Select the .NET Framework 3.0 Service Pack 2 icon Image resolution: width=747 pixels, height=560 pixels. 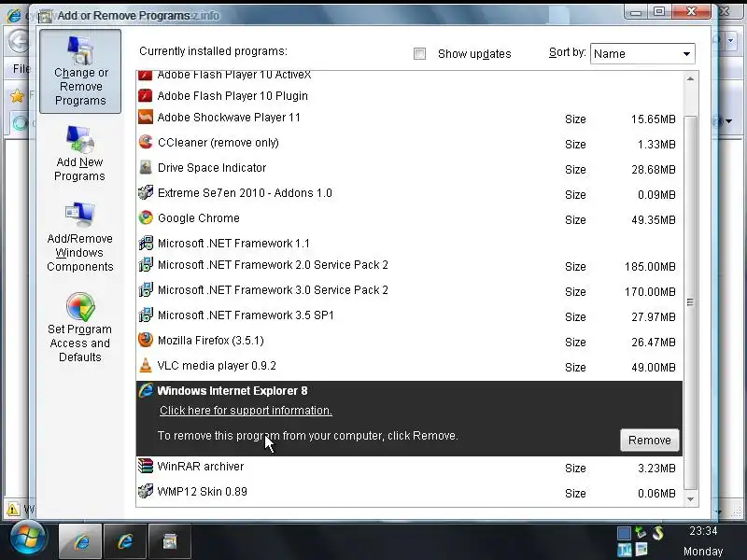point(146,289)
